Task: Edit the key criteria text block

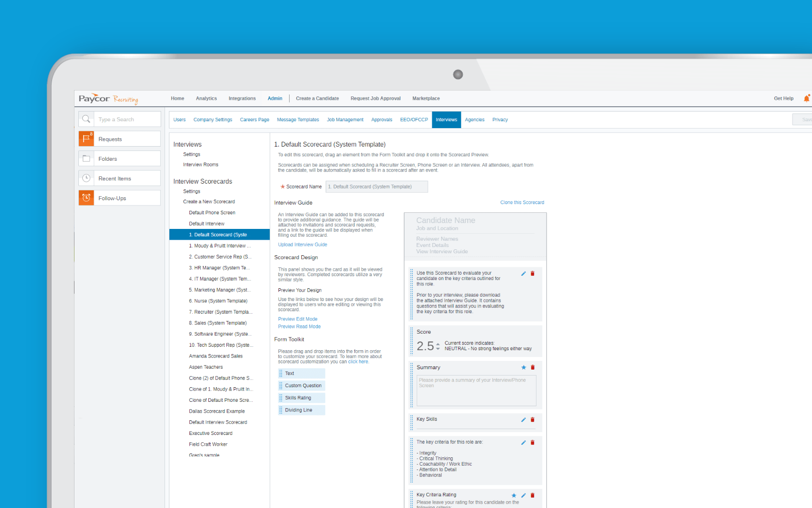Action: [523, 442]
